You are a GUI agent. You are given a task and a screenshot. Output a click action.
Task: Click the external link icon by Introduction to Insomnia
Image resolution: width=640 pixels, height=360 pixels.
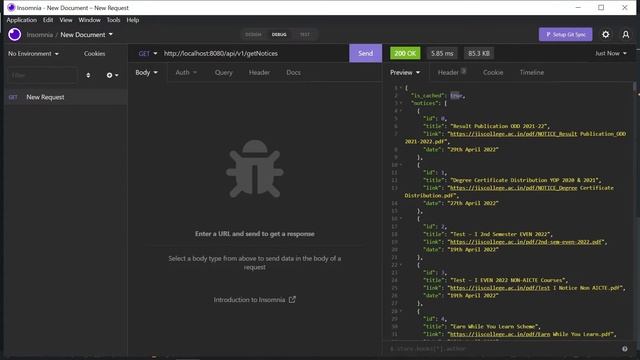[292, 300]
